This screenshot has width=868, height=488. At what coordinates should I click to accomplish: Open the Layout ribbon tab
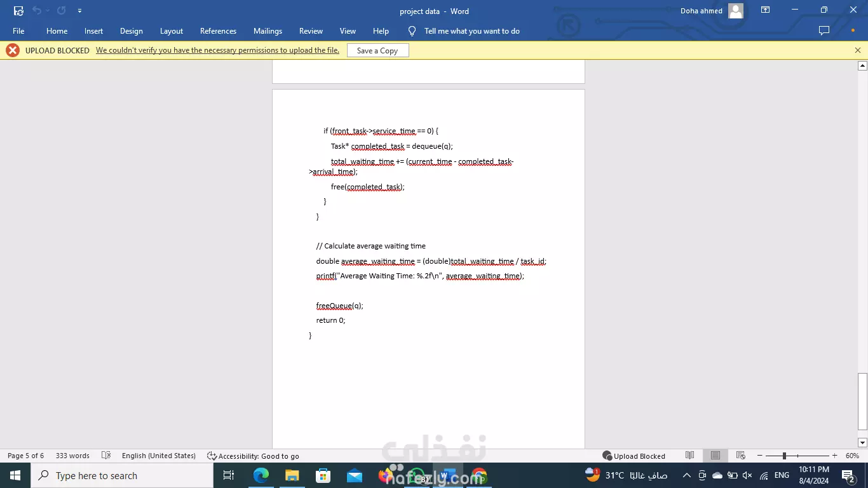coord(172,31)
